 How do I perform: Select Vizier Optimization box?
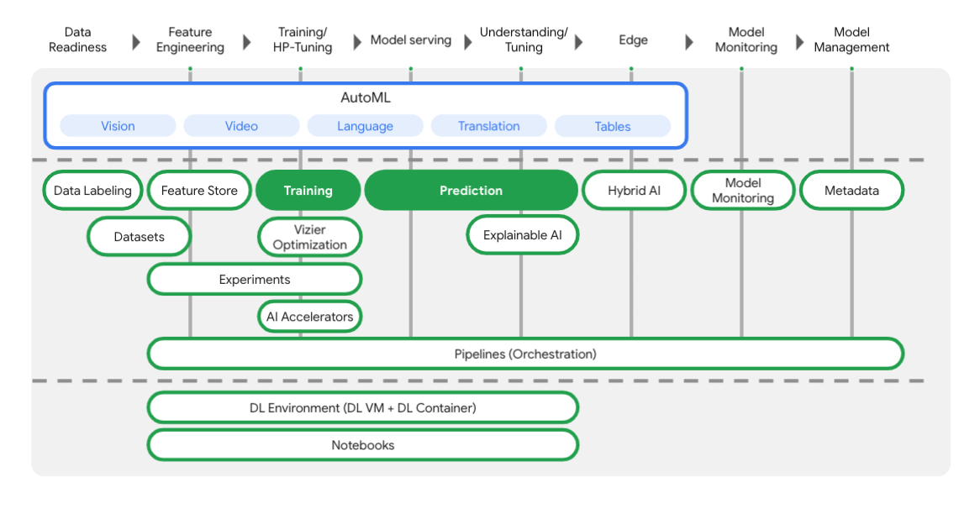click(x=309, y=237)
